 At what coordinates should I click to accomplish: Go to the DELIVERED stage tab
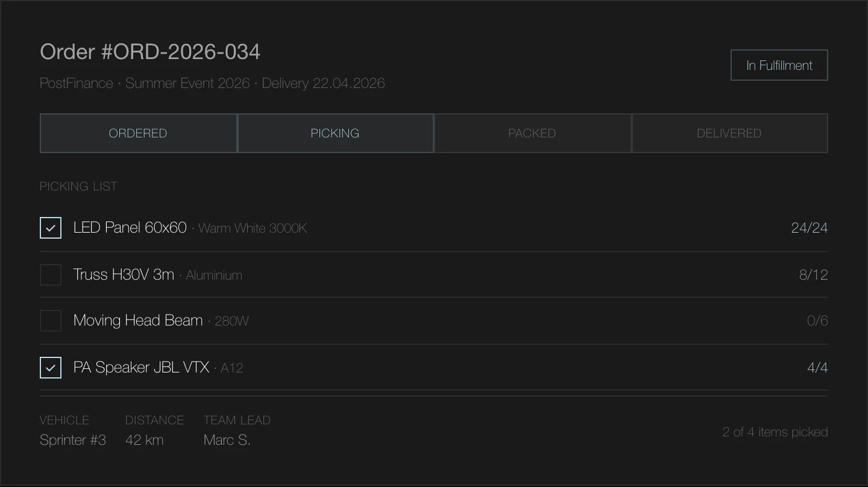tap(729, 133)
